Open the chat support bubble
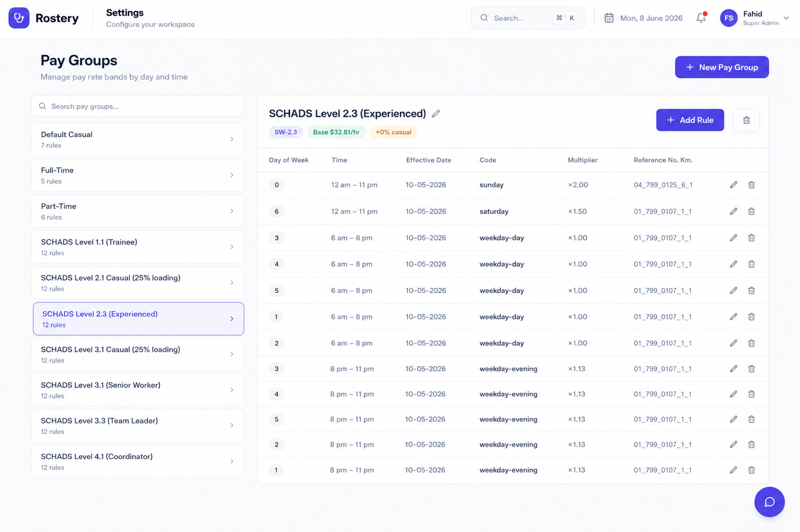Screen dimensions: 800x532 tap(769, 502)
